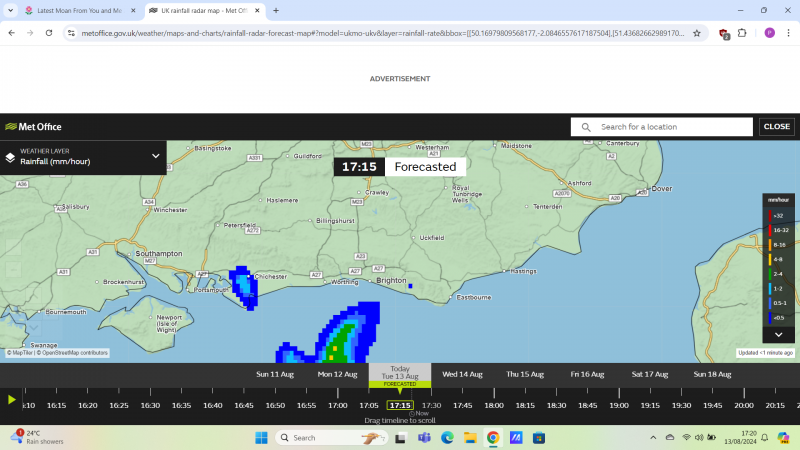This screenshot has width=800, height=450.
Task: Select Sun 11 Aug on the timeline
Action: click(x=275, y=374)
